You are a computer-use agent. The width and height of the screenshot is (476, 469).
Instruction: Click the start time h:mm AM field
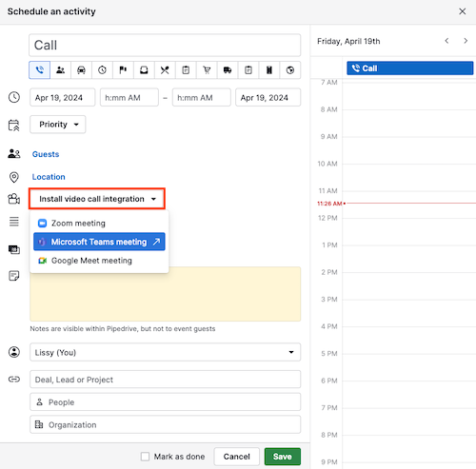(x=129, y=97)
